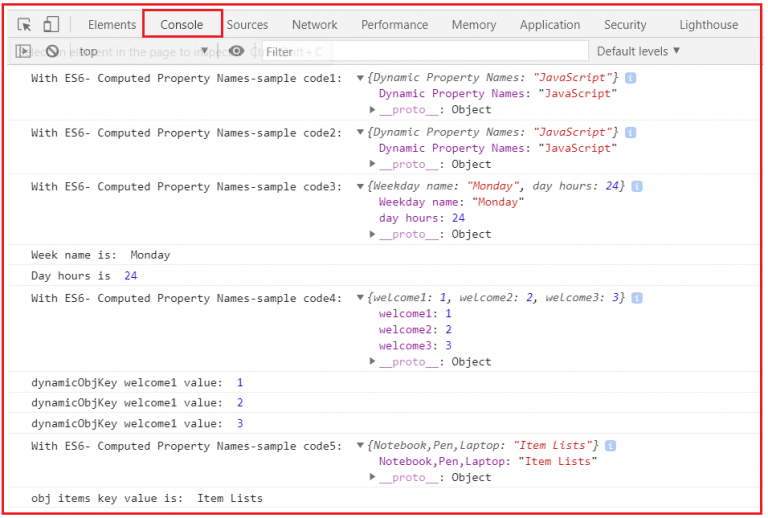Screen dimensions: 768x518
Task: Select the 'welcome2: 2' property row
Action: [x=415, y=330]
